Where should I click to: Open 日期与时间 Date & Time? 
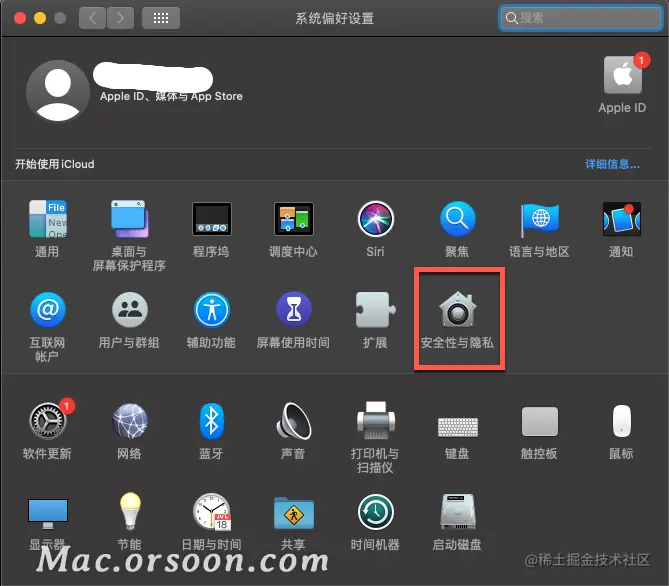(212, 512)
